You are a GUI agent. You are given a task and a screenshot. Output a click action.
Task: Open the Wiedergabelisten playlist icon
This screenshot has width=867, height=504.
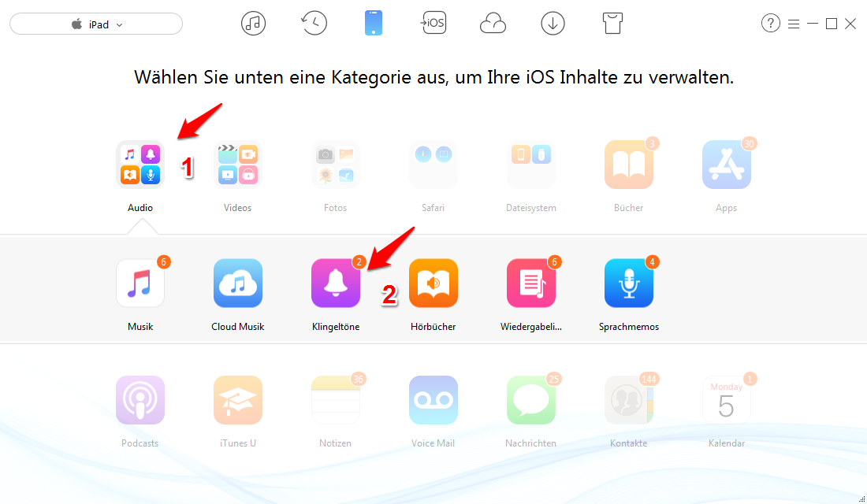point(530,283)
